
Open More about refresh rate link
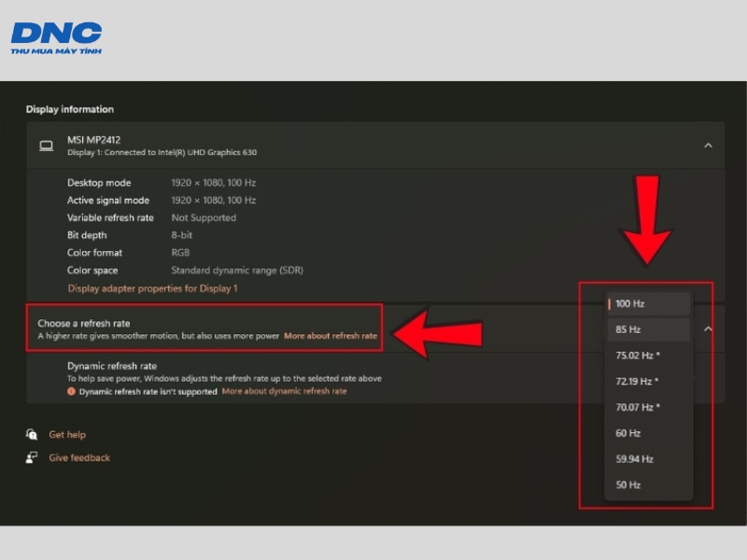coord(331,336)
